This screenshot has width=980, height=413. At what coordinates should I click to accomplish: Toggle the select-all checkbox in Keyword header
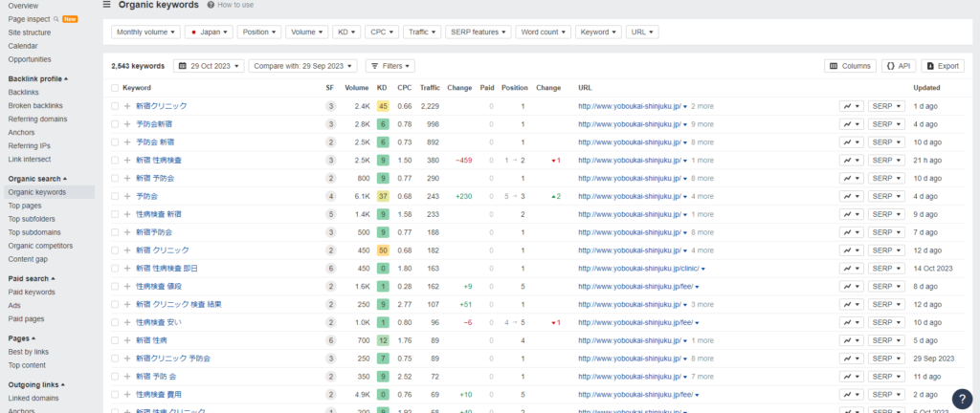[x=115, y=88]
